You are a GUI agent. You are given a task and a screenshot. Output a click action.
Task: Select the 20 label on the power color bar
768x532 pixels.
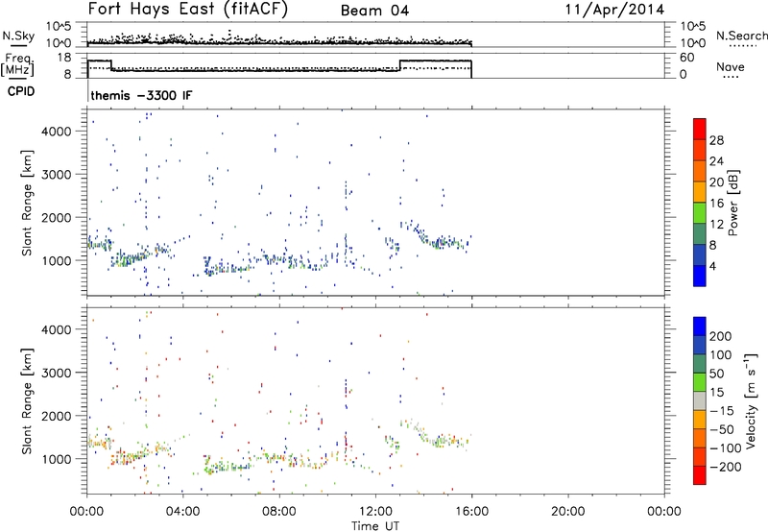point(716,182)
